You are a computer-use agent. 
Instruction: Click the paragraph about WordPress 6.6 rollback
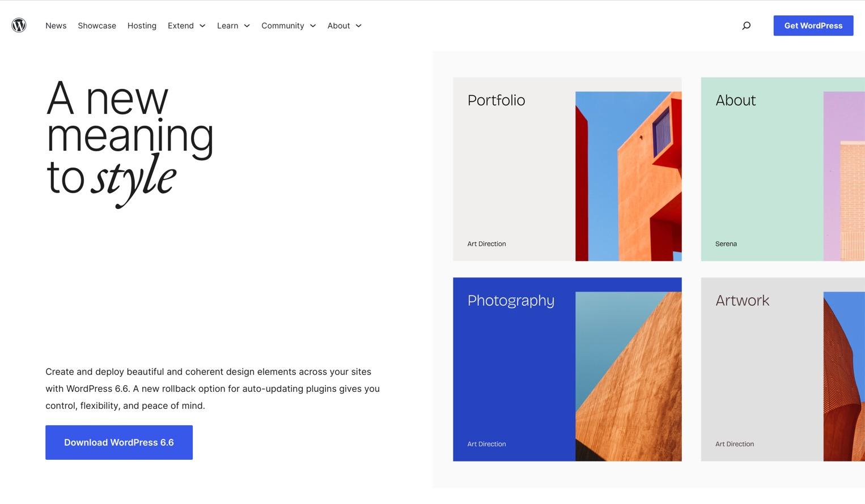click(x=213, y=388)
